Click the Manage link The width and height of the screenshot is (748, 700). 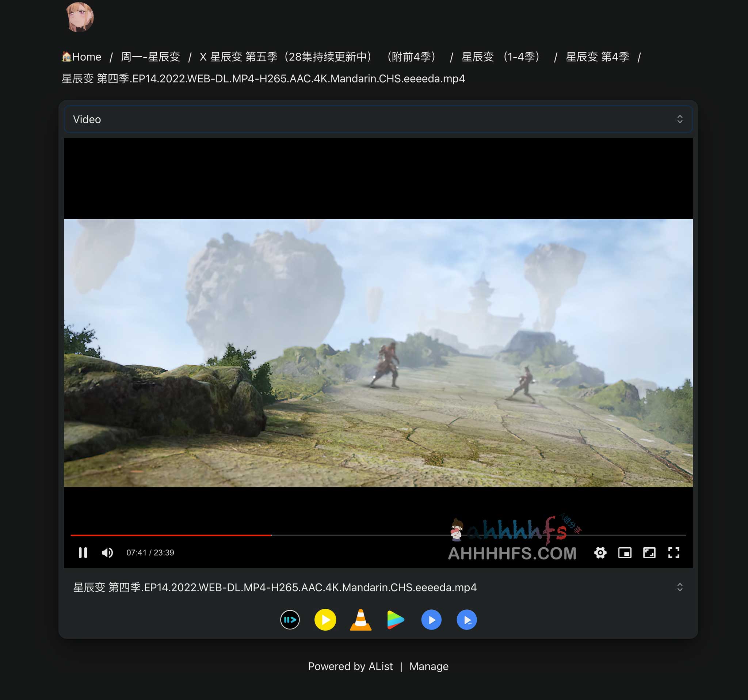(428, 666)
